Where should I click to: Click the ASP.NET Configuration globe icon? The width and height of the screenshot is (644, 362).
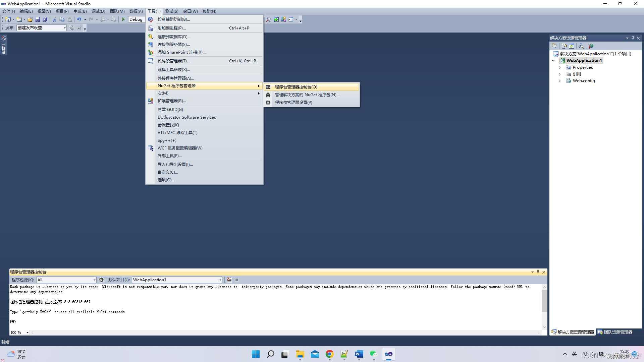591,46
